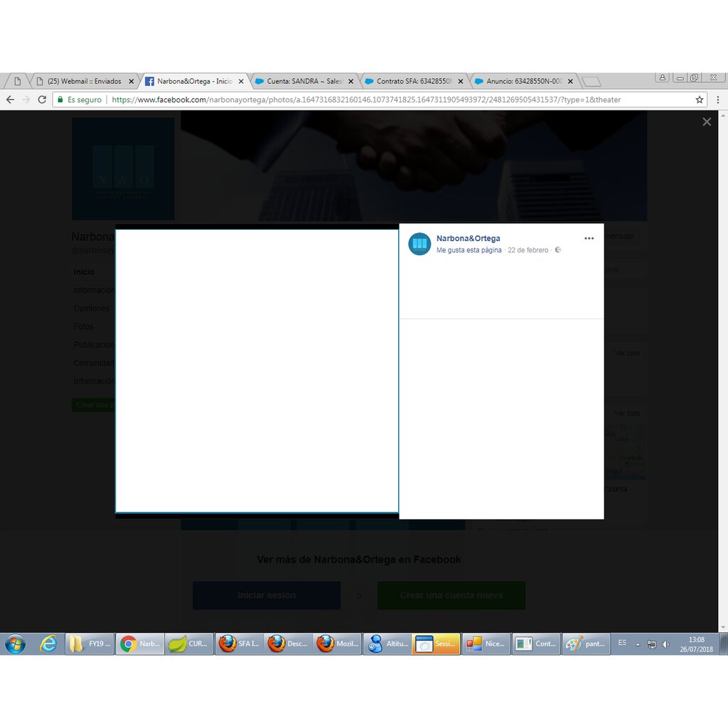
Task: Switch to the Chrome Narb... taskbar window
Action: pyautogui.click(x=140, y=644)
